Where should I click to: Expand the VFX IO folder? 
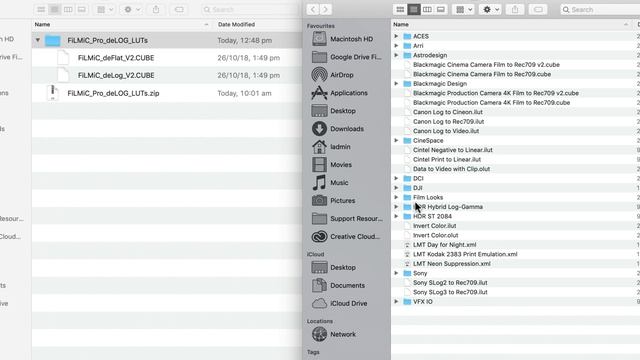click(x=396, y=302)
